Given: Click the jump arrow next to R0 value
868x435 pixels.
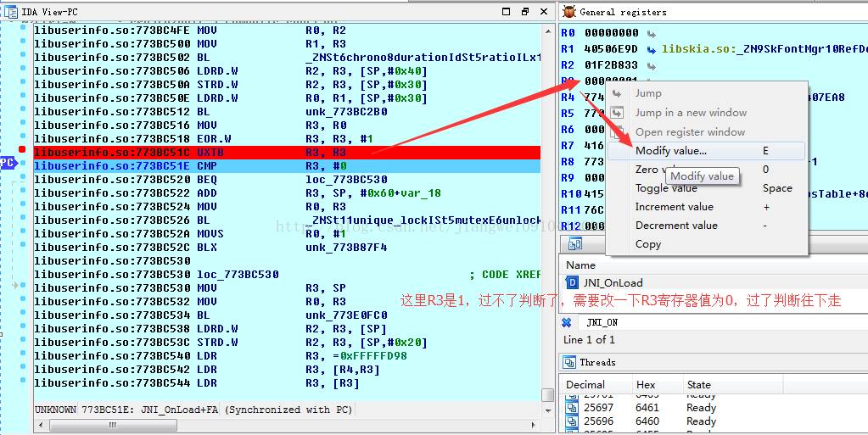Looking at the screenshot, I should 651,34.
